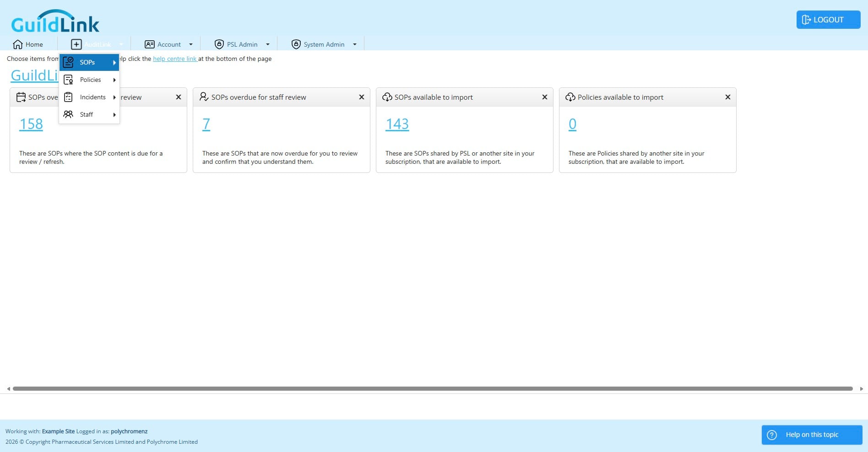Click the question mark help icon
Viewport: 868px width, 452px height.
pyautogui.click(x=772, y=435)
